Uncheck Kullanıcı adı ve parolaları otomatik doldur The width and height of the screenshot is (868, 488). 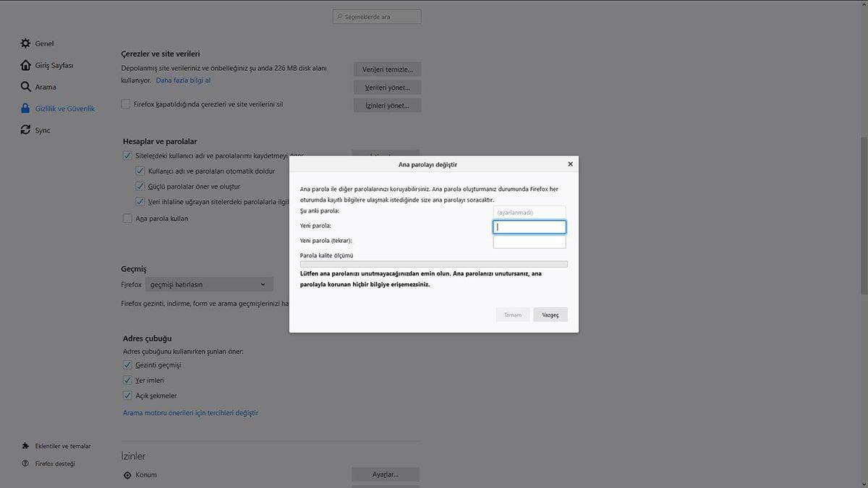[140, 171]
